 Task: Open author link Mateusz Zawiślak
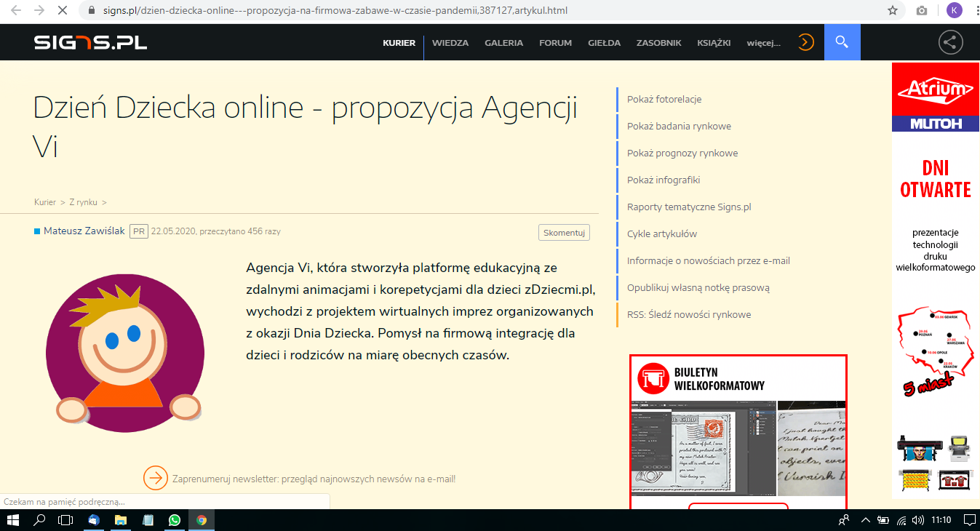click(x=84, y=231)
